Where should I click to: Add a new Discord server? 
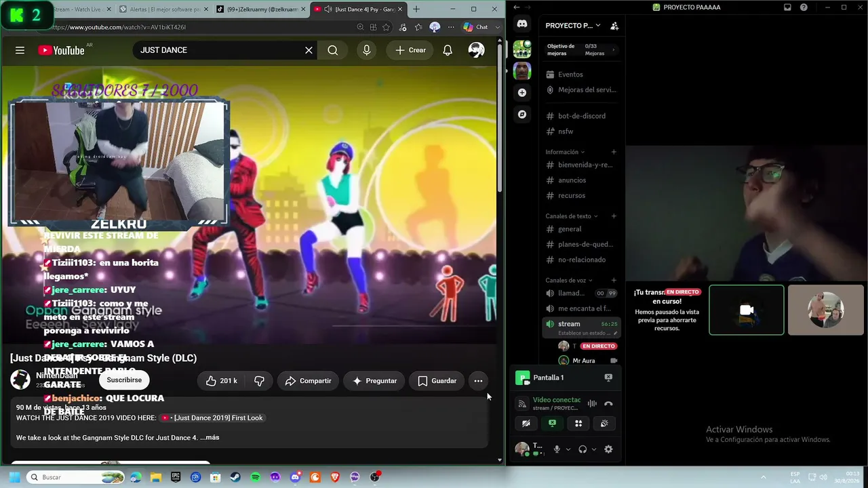coord(522,93)
